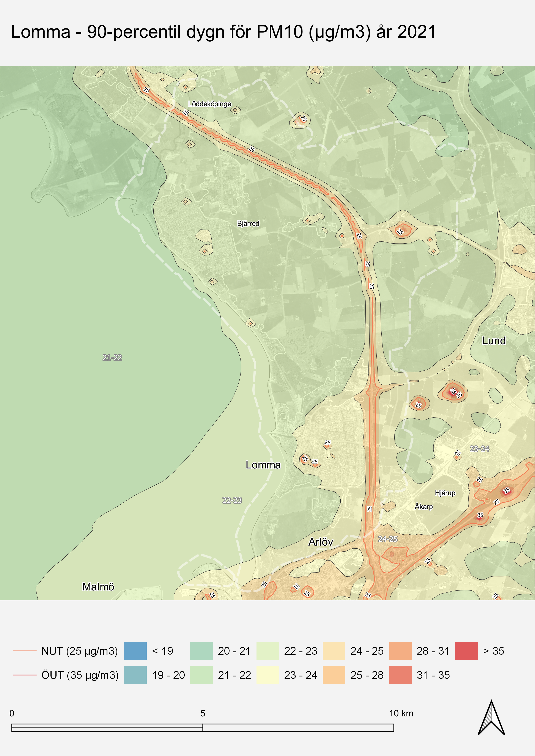This screenshot has height=756, width=535.
Task: Click the red '> 35' legend swatch
Action: [x=466, y=651]
